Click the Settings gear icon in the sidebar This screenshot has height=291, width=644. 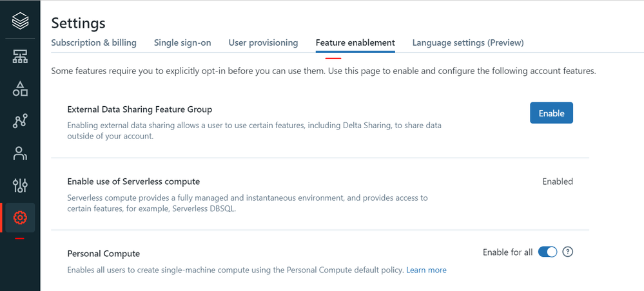click(20, 218)
